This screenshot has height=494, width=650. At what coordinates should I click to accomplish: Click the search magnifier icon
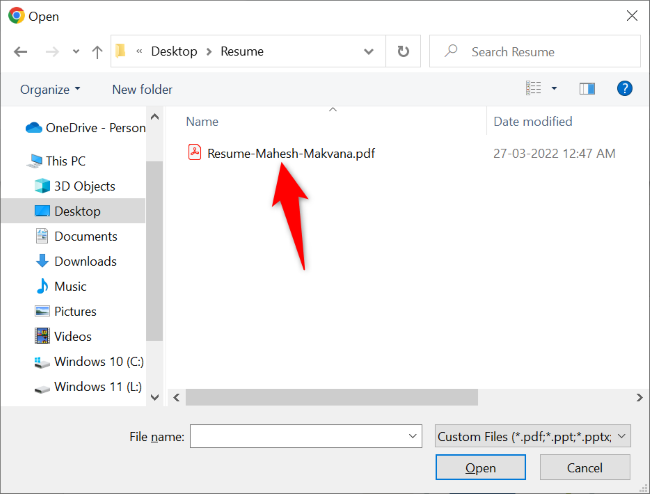[451, 51]
